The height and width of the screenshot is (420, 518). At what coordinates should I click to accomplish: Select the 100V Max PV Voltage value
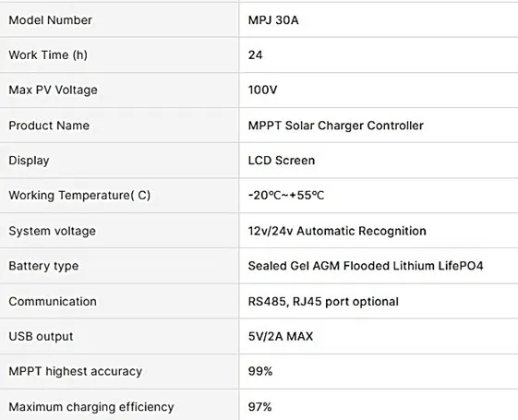click(262, 90)
